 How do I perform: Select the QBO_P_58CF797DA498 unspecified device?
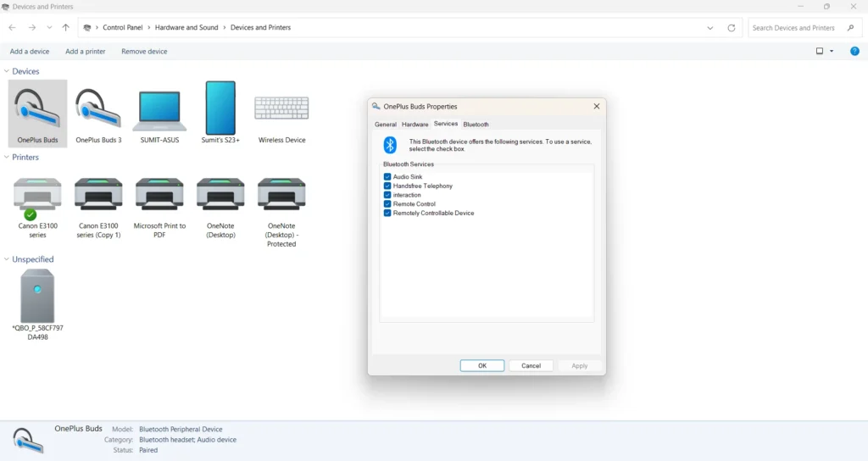click(37, 304)
